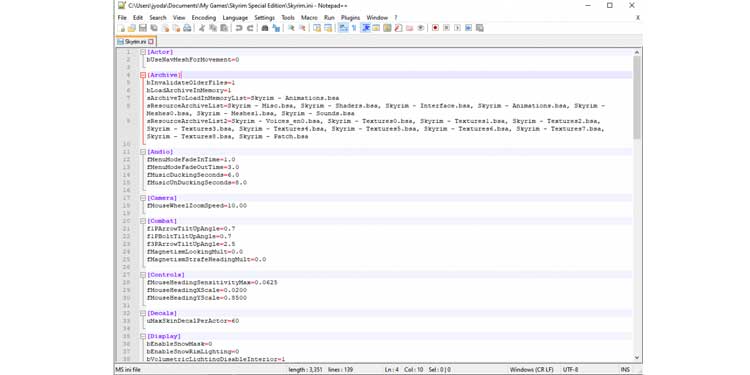
Task: Click the Zoom Out toolbar icon
Action: [x=303, y=28]
